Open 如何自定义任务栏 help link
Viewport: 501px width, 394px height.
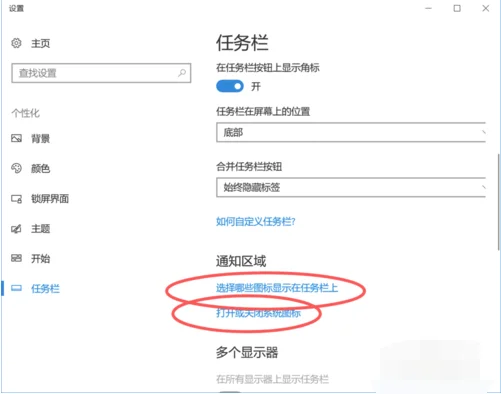coord(256,221)
